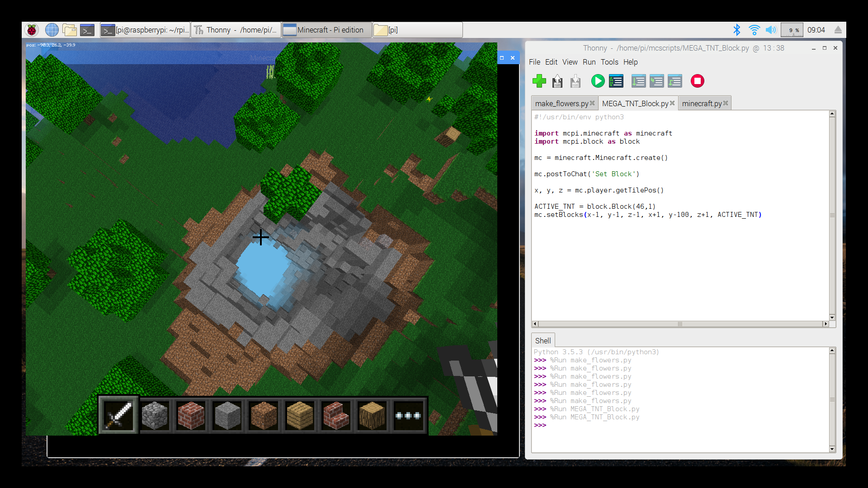The image size is (868, 488).
Task: Click the Step Over debug icon
Action: point(638,81)
